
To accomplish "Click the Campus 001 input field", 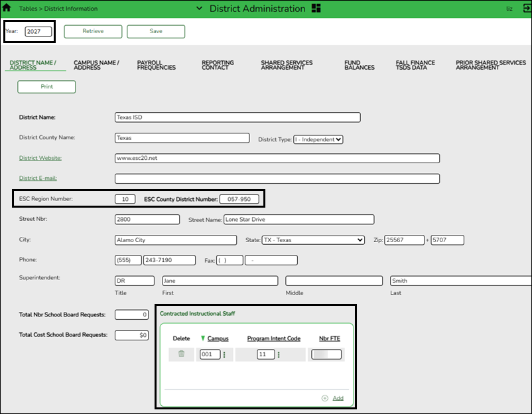I will tap(210, 354).
